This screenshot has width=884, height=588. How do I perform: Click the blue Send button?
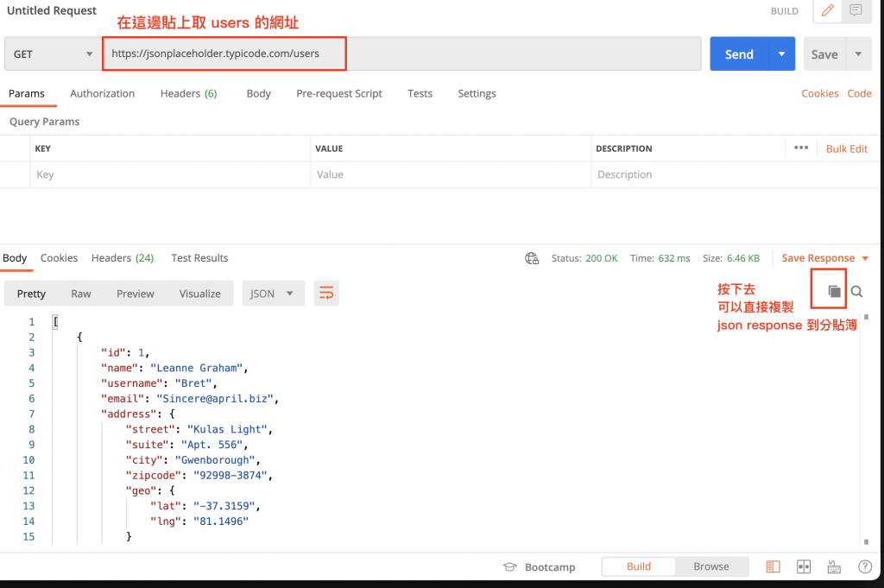739,54
